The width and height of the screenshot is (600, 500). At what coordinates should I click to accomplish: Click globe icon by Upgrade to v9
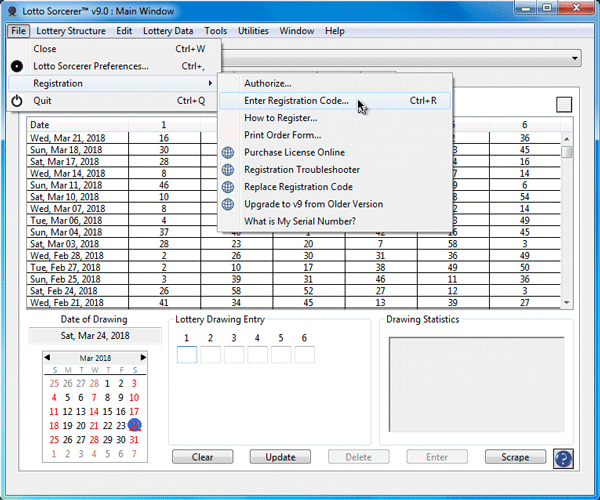tap(228, 204)
